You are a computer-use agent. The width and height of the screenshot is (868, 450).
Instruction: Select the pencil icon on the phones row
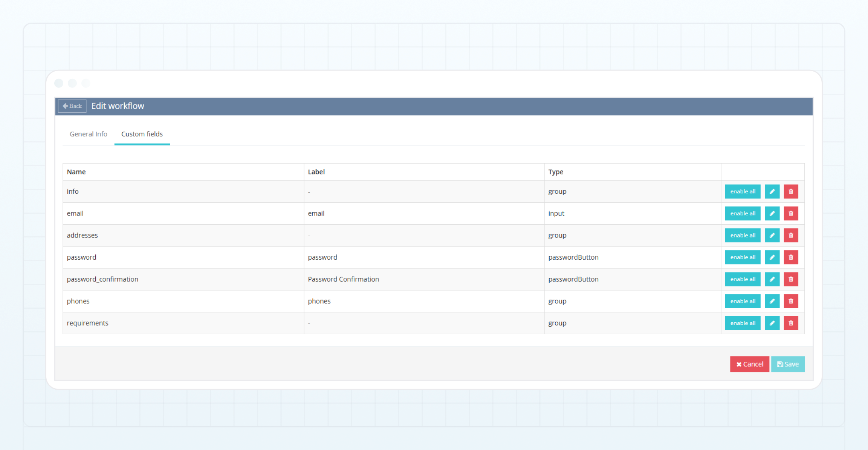tap(772, 301)
